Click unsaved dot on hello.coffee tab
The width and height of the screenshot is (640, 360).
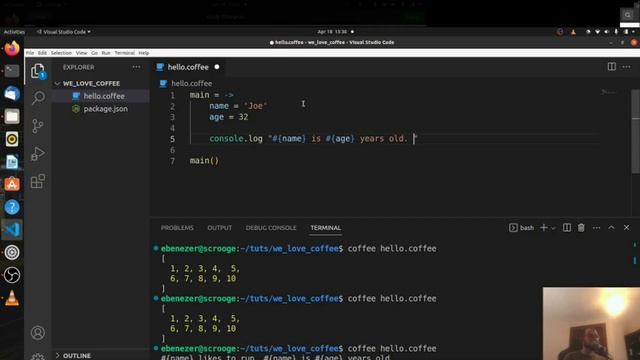217,67
